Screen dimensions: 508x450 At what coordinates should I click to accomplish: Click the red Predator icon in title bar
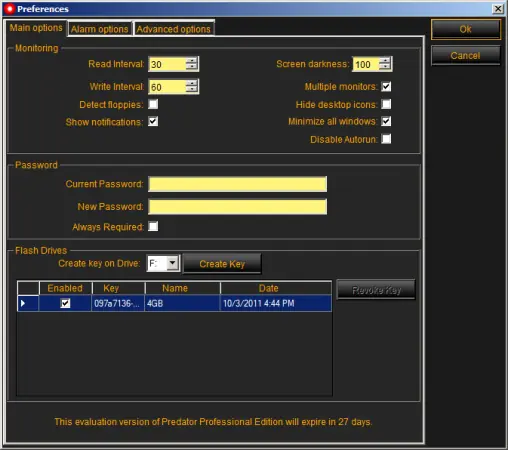(x=9, y=9)
